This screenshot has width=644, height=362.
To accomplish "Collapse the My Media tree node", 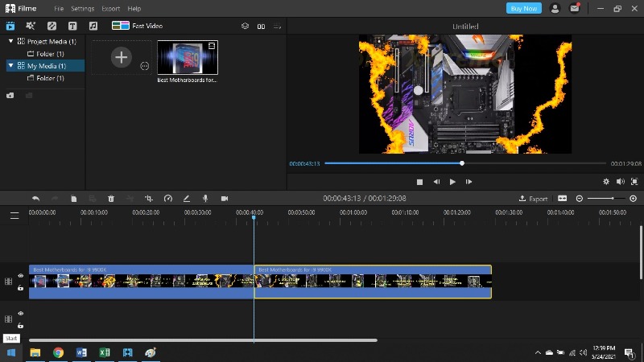I will pyautogui.click(x=10, y=66).
